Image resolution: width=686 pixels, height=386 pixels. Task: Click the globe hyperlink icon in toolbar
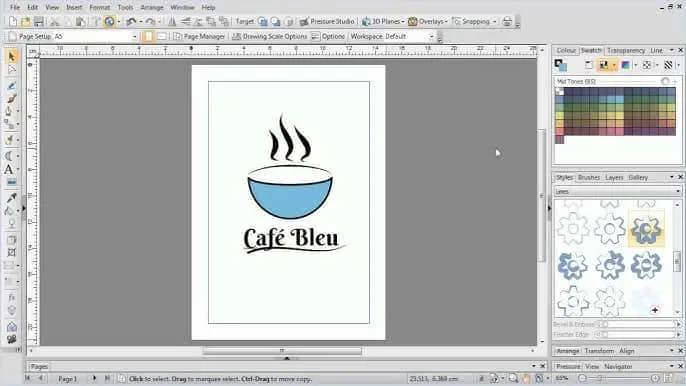pyautogui.click(x=109, y=21)
